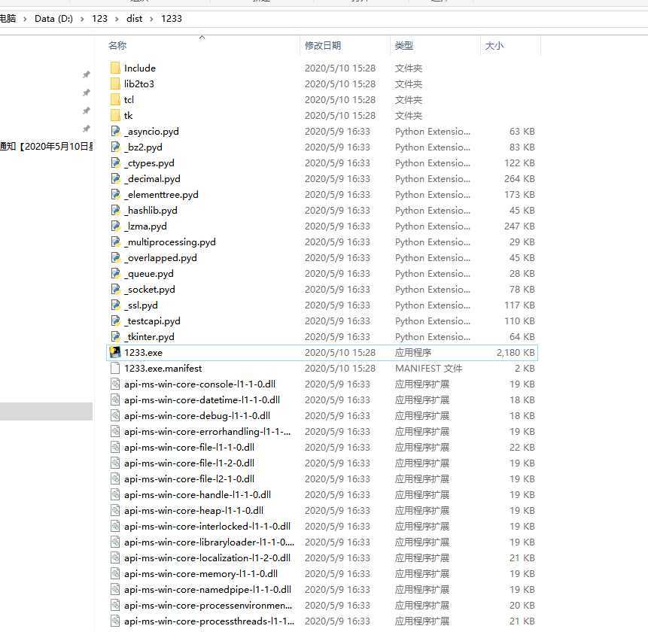Screen dimensions: 648x644
Task: Select api-ms-win-core-file-l1-1-0.dll file name
Action: coord(189,448)
